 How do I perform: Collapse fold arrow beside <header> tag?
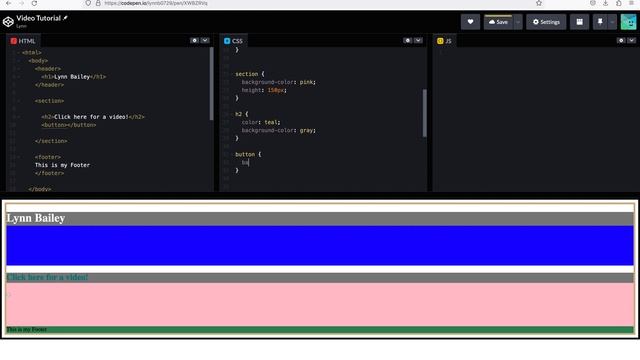point(19,69)
